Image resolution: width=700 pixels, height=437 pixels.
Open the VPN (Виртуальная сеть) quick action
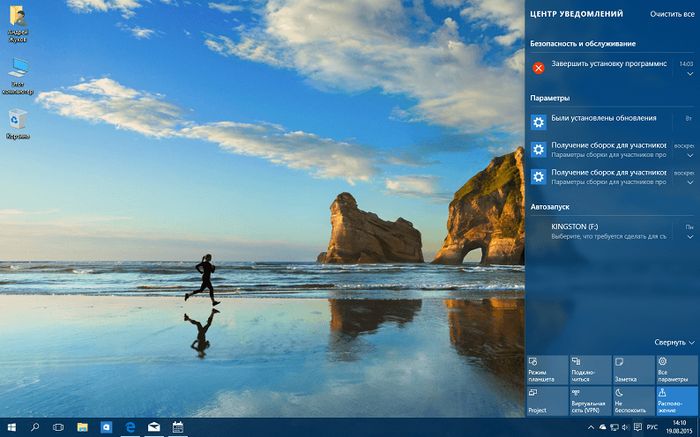(589, 401)
